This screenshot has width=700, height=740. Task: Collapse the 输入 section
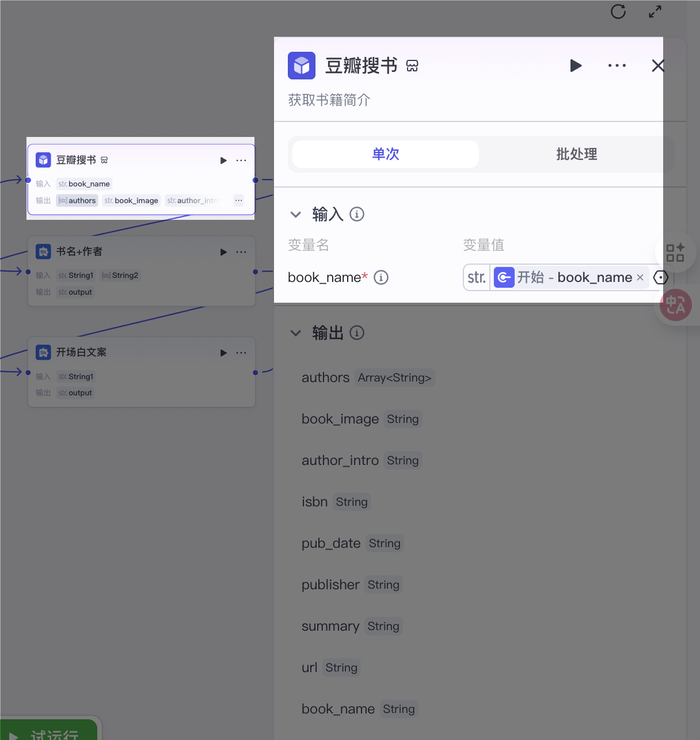click(296, 215)
